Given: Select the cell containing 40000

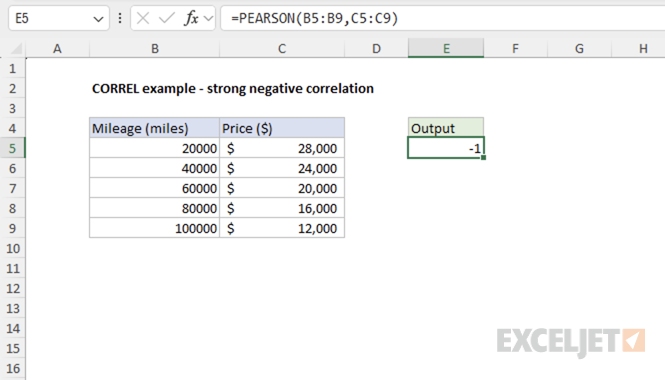Looking at the screenshot, I should pos(154,168).
